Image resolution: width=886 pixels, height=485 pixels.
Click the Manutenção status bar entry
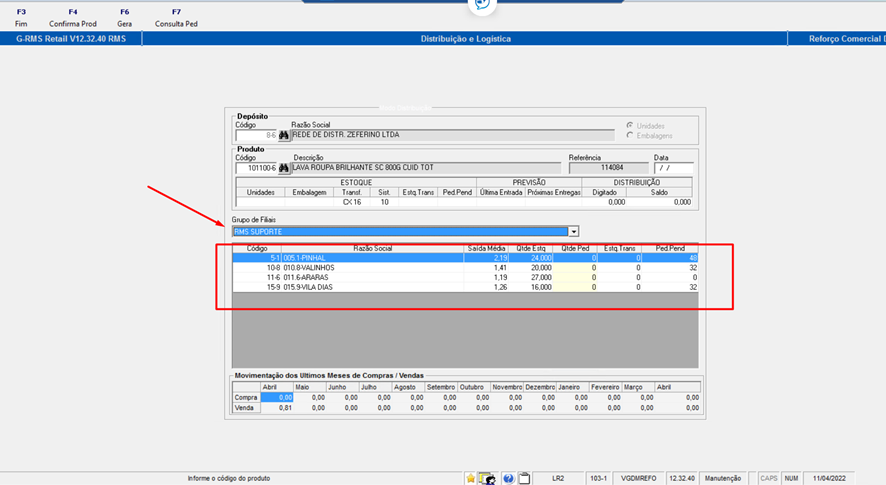click(723, 478)
